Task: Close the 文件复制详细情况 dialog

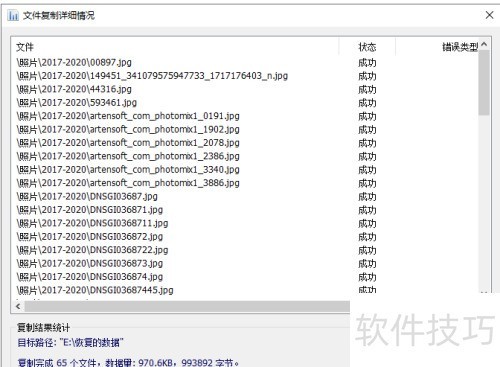Action: tap(489, 15)
